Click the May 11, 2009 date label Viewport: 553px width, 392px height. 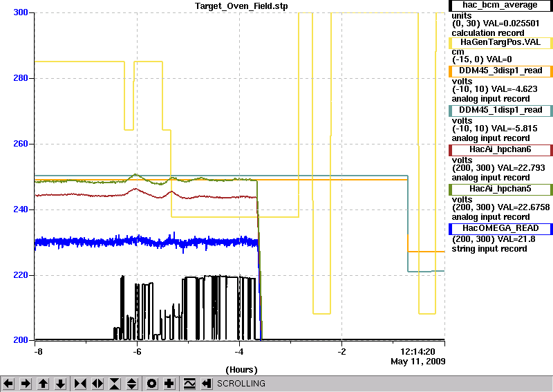pyautogui.click(x=418, y=362)
